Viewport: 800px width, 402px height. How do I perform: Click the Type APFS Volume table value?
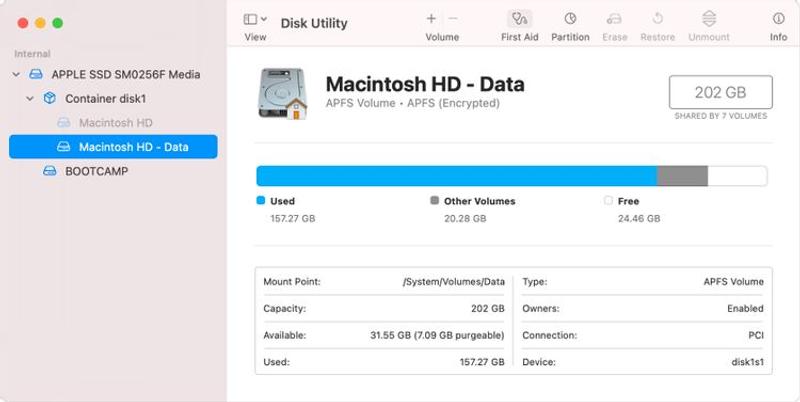[x=734, y=282]
